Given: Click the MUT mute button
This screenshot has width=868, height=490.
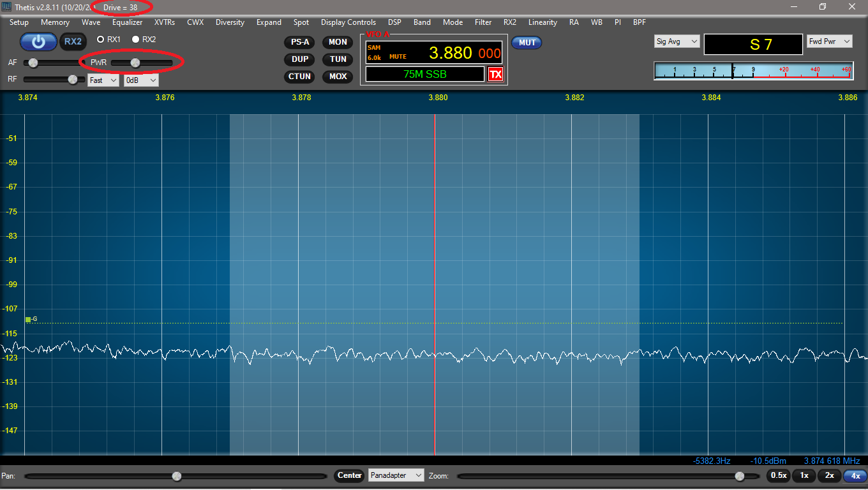Looking at the screenshot, I should (527, 43).
